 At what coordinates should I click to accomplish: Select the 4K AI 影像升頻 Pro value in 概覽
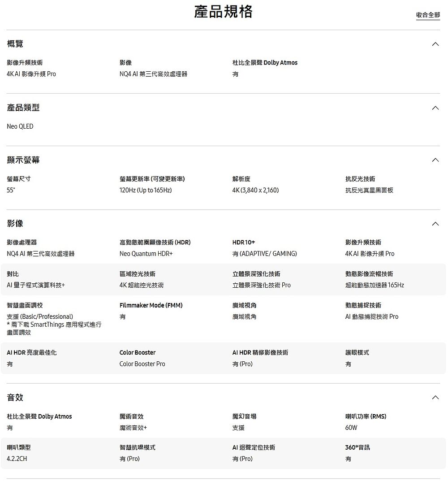click(x=31, y=74)
